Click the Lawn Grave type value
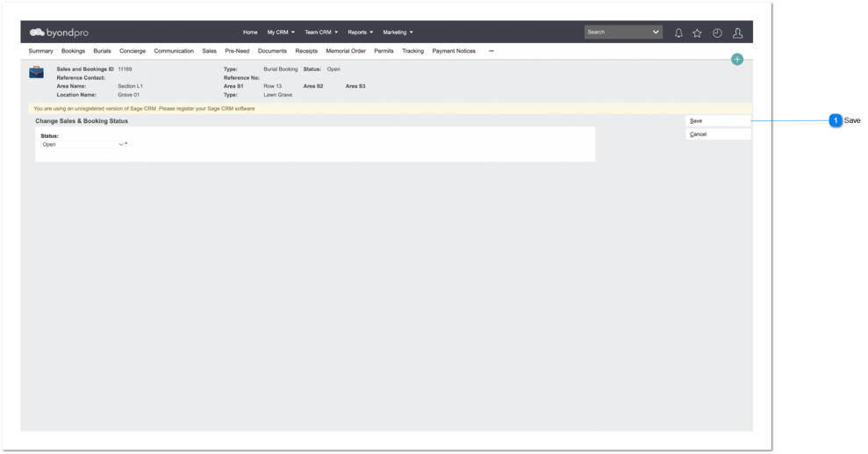Viewport: 868px width, 454px height. [277, 95]
